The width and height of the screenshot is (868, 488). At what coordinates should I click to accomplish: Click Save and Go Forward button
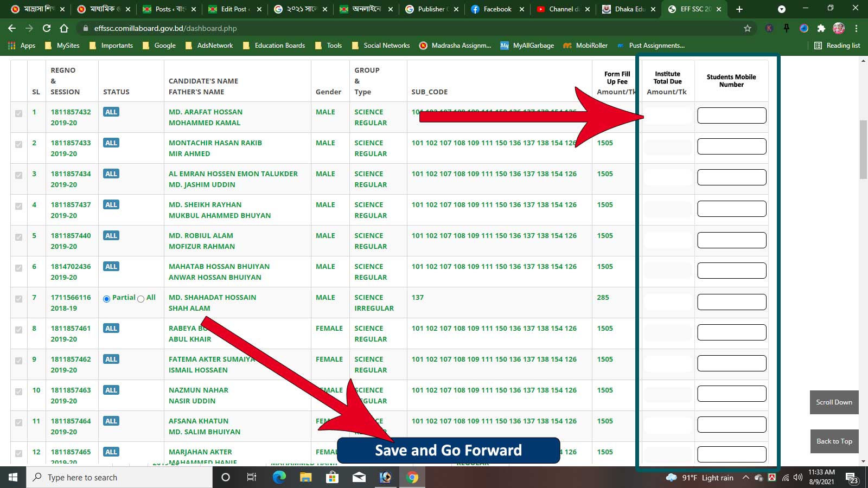[448, 451]
